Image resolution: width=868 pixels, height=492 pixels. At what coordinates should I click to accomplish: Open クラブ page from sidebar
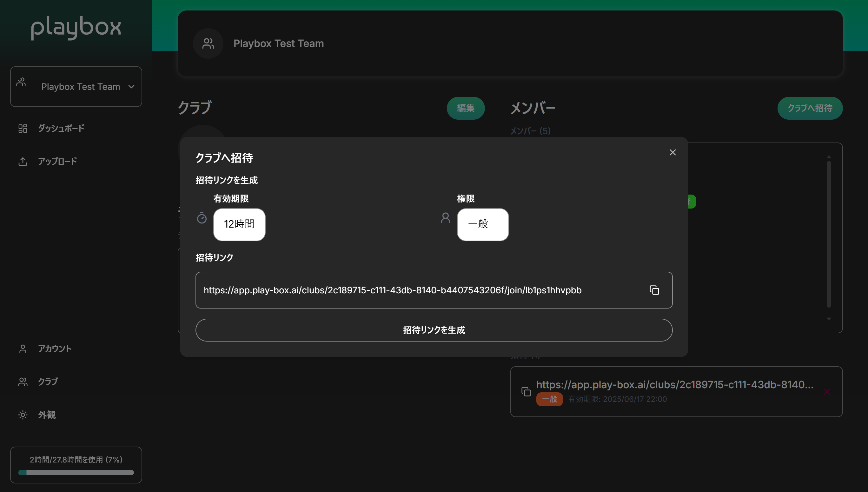(x=48, y=382)
